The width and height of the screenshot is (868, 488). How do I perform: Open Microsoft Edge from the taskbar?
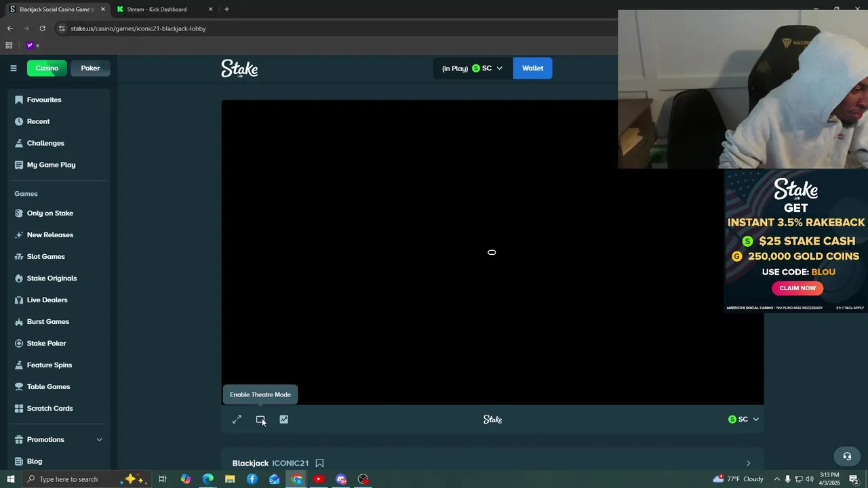[x=208, y=479]
